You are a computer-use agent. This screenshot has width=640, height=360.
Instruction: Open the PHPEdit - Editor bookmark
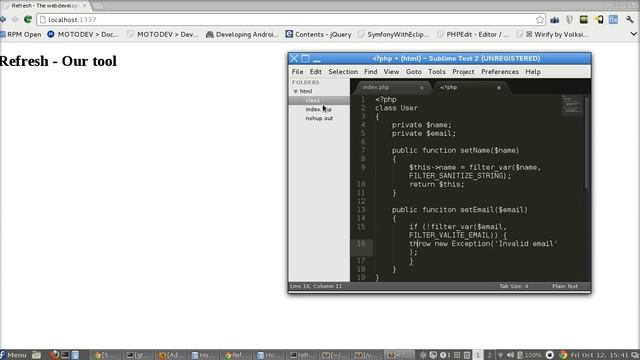[473, 35]
